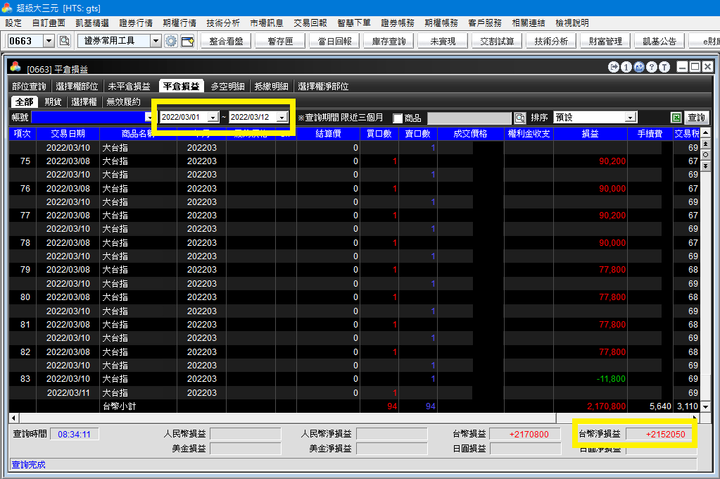Click the 財富管理 toolbar button
720x479 pixels.
[605, 41]
